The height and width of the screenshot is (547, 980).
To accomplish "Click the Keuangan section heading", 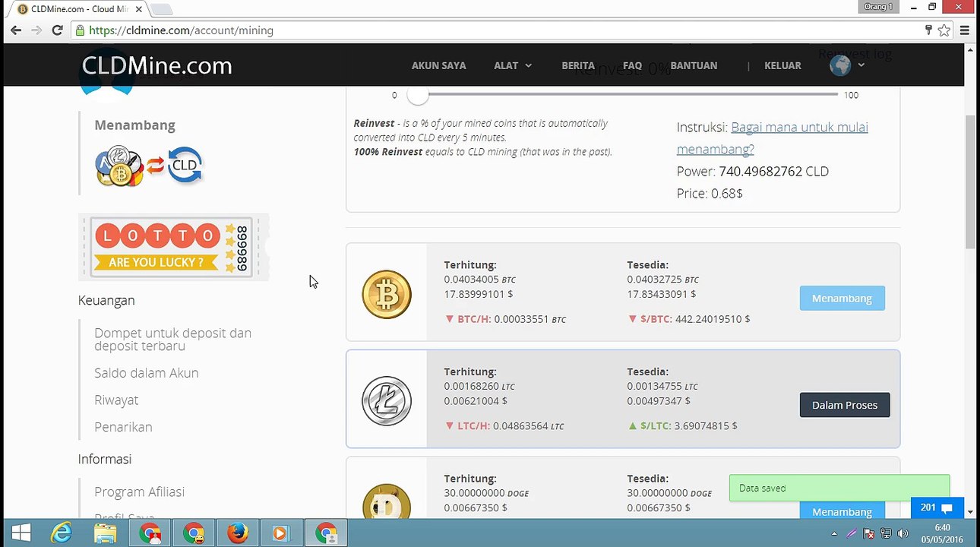I will 106,300.
